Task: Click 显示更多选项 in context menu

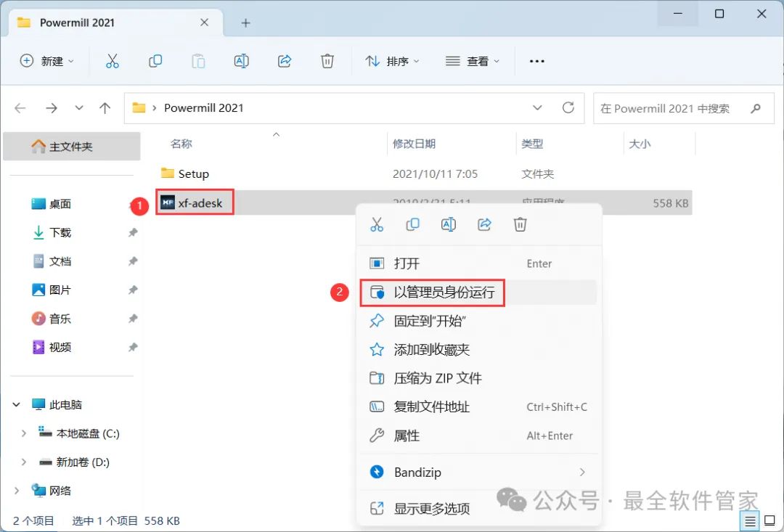Action: click(478, 509)
